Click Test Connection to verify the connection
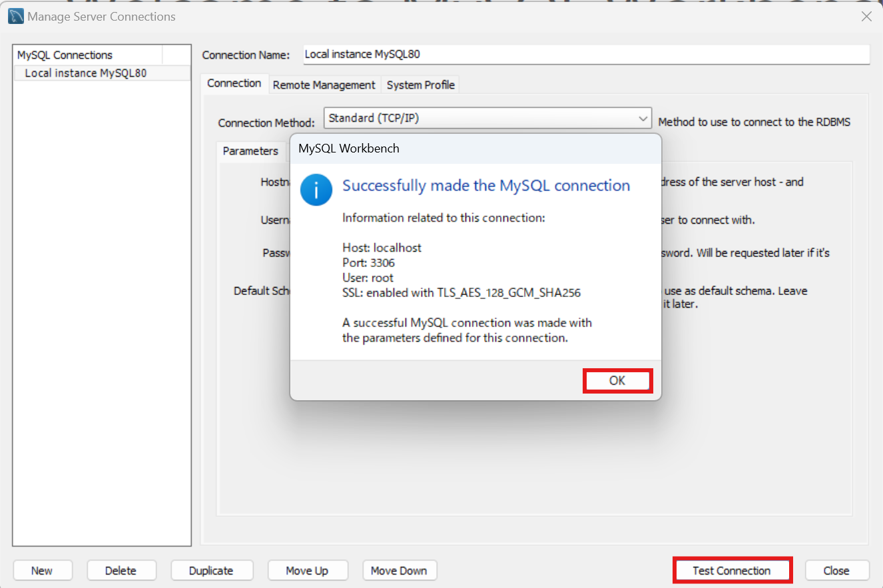Screen dimensions: 883x588 click(x=733, y=570)
